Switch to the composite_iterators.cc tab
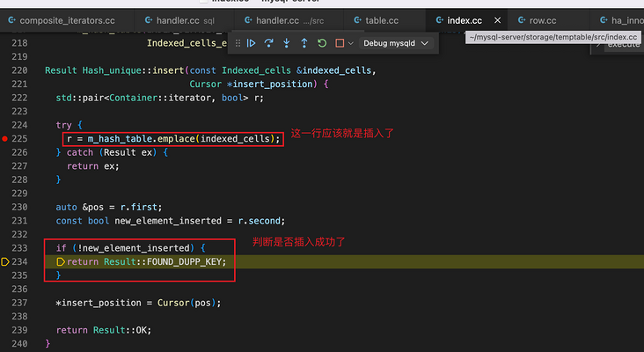Image resolution: width=644 pixels, height=352 pixels. [x=62, y=20]
